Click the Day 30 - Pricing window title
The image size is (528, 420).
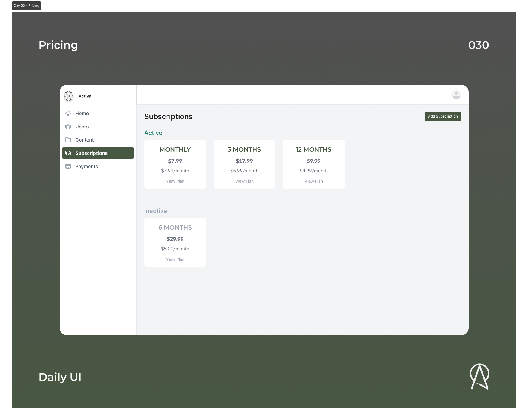26,5
